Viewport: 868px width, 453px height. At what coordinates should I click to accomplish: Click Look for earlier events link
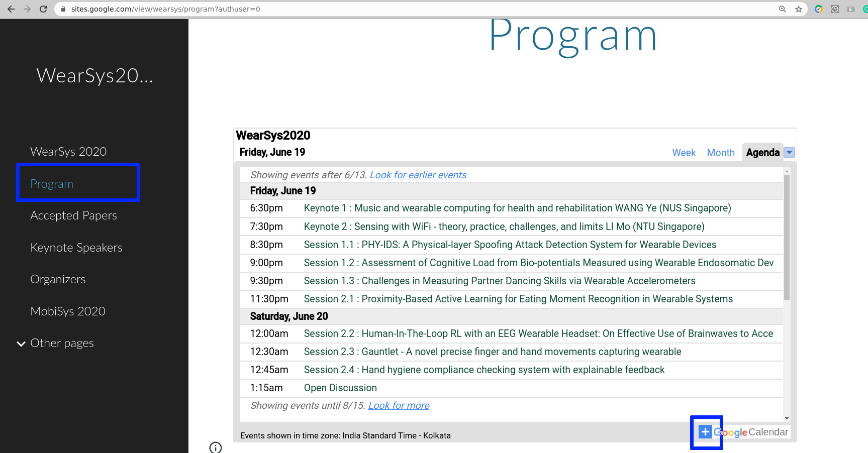pyautogui.click(x=418, y=175)
